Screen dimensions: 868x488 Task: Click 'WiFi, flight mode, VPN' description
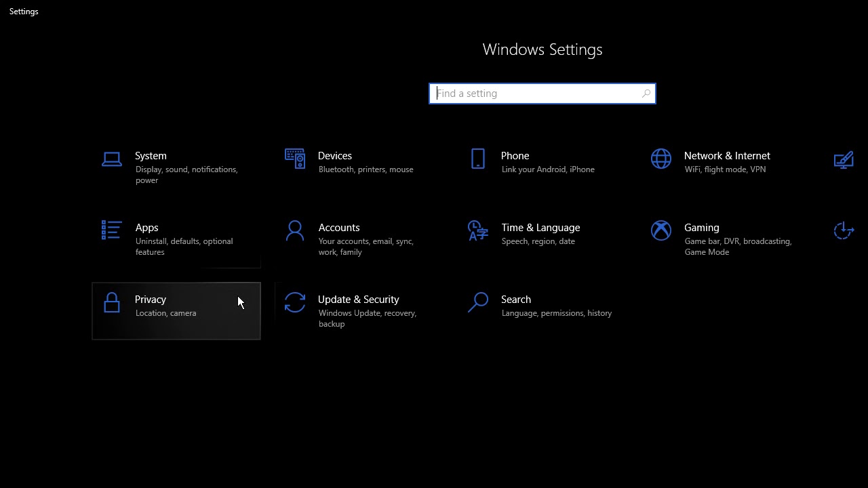point(725,169)
